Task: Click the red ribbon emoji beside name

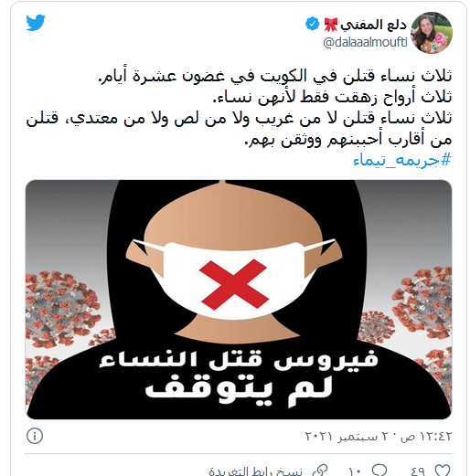Action: tap(331, 25)
